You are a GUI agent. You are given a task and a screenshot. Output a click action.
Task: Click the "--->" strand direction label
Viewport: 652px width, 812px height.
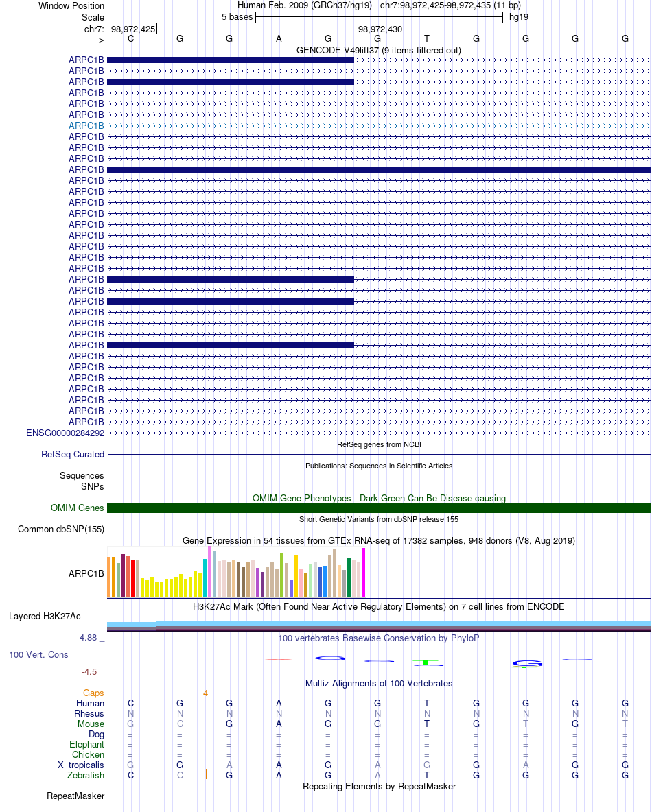coord(97,40)
